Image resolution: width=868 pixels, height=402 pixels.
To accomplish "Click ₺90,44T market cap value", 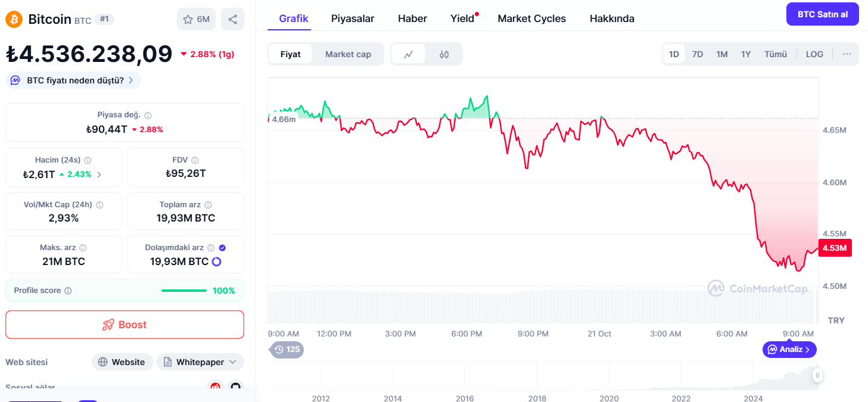I will pyautogui.click(x=107, y=129).
